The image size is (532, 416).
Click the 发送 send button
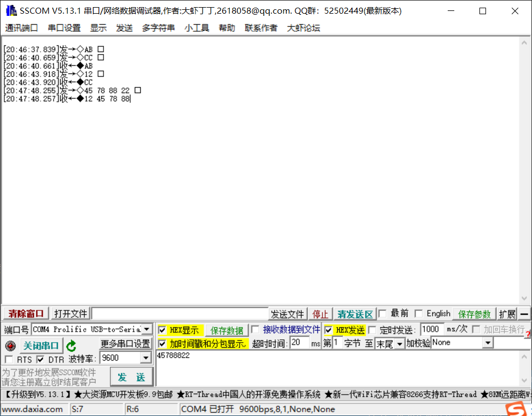pos(131,377)
